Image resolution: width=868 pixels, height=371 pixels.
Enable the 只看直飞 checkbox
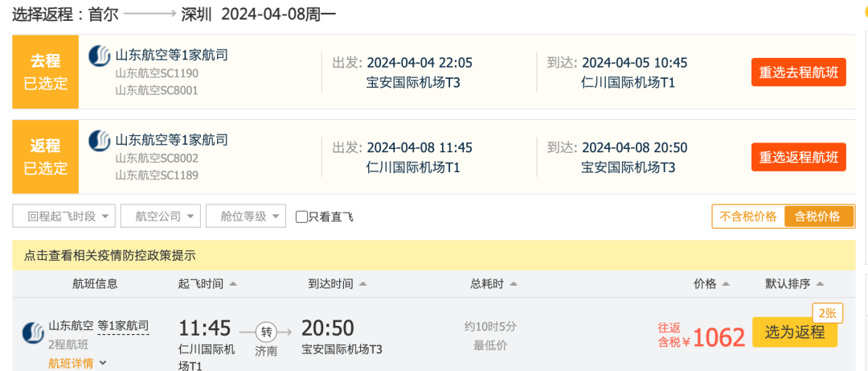point(302,216)
